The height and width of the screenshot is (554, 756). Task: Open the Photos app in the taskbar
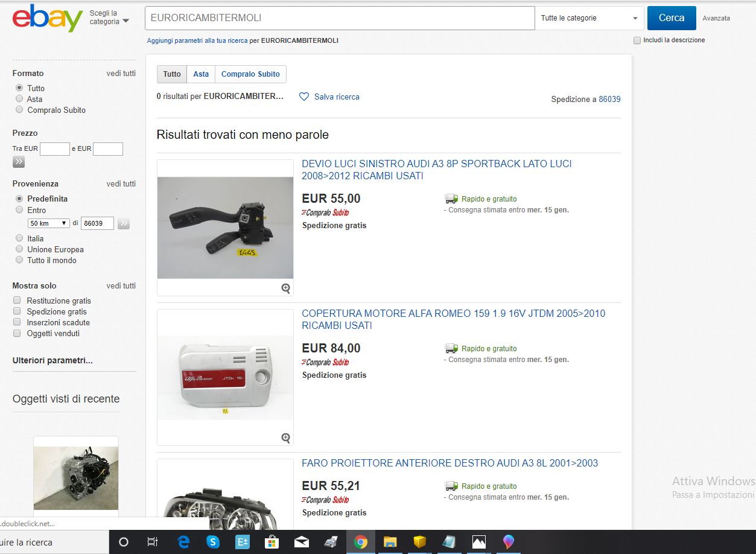pyautogui.click(x=478, y=542)
